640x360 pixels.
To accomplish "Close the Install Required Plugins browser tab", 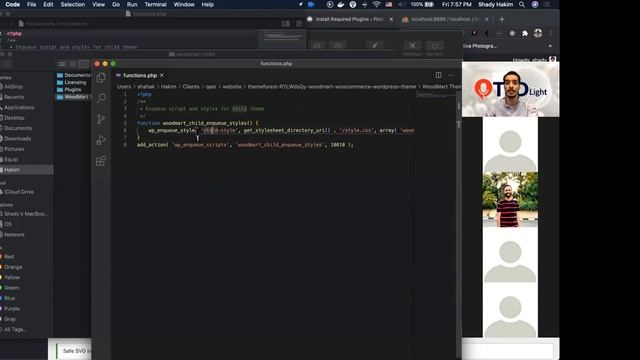I will 391,19.
